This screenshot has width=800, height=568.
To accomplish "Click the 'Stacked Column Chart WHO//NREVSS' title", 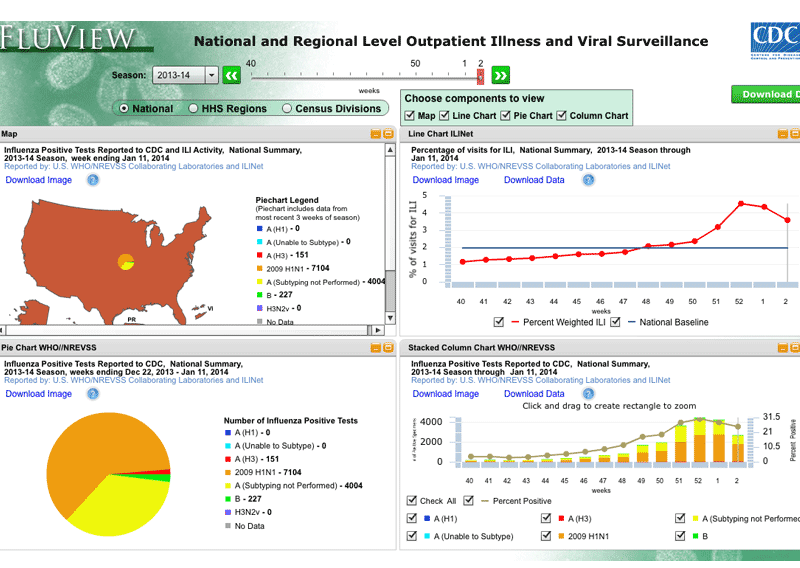I will click(x=481, y=348).
